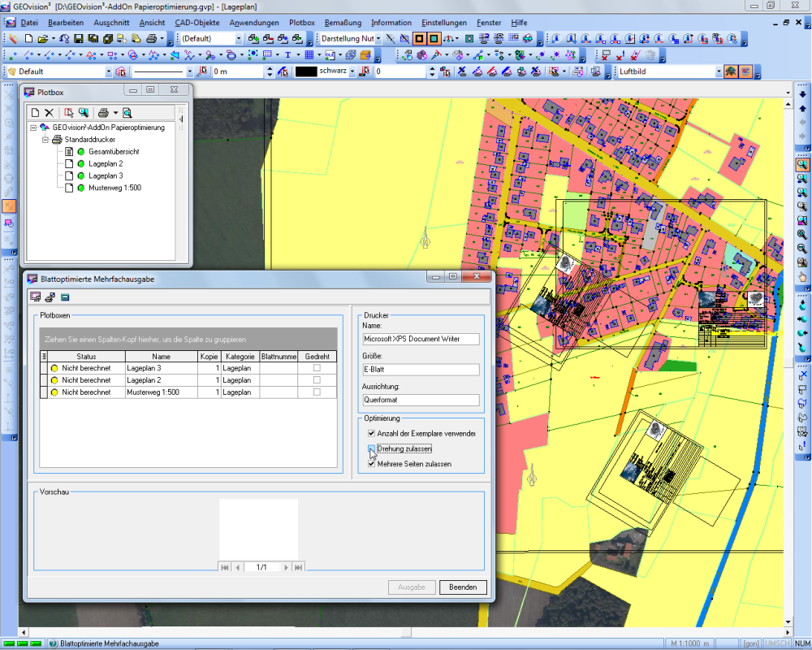Click the delete X icon in Plotbox panel
This screenshot has width=812, height=650.
[49, 113]
